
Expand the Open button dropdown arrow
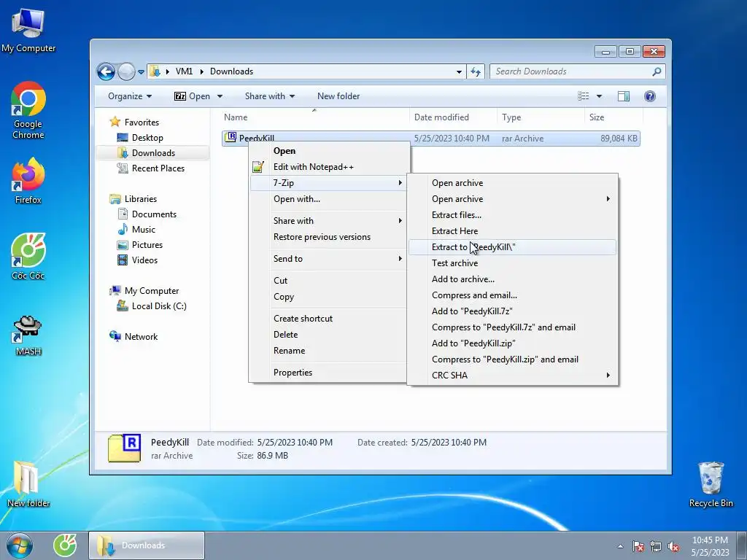(220, 96)
